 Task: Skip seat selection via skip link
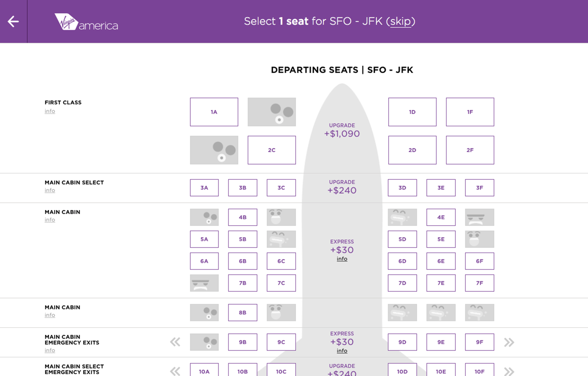click(x=400, y=21)
